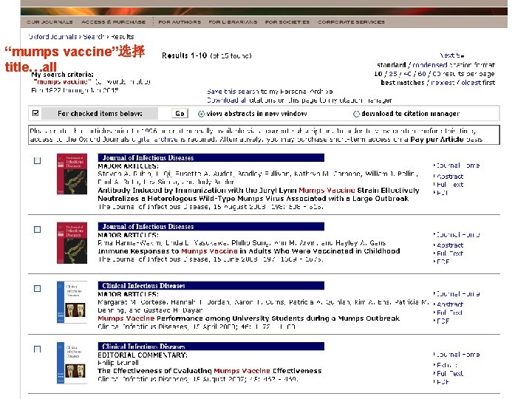This screenshot has height=399, width=532.
Task: Check the Jeryl Lynn Mumps Vaccine article checkbox
Action: click(x=38, y=160)
